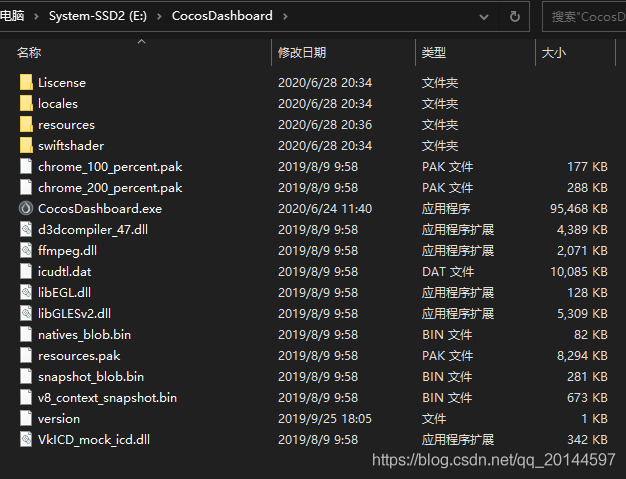The height and width of the screenshot is (479, 626).
Task: Click the CocosDashboard.exe application icon
Action: (26, 208)
